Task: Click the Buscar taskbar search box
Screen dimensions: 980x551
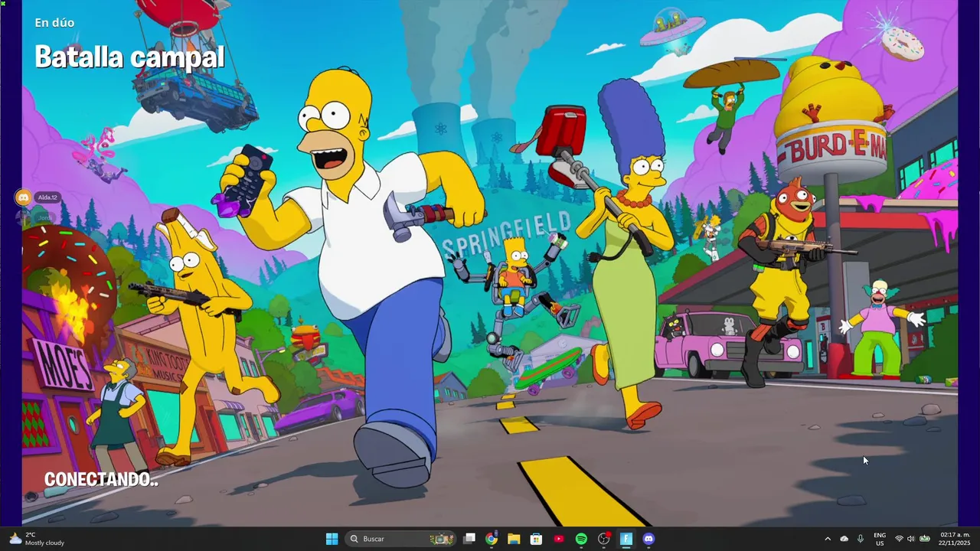Action: click(401, 539)
